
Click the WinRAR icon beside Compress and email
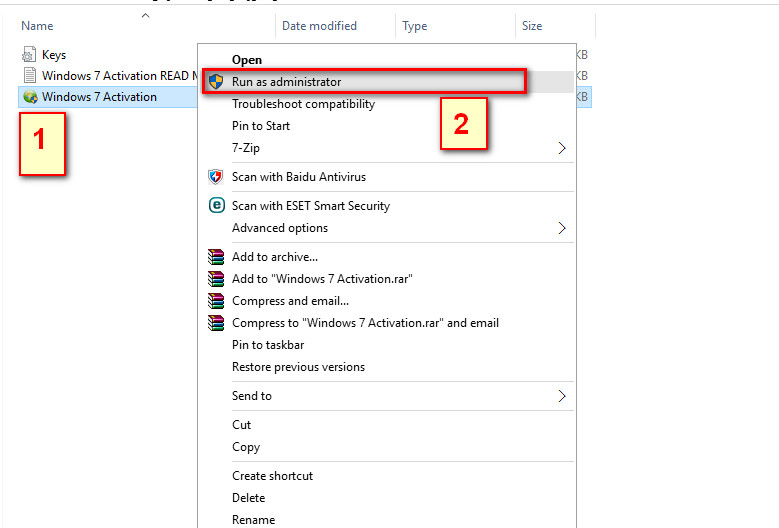point(215,301)
